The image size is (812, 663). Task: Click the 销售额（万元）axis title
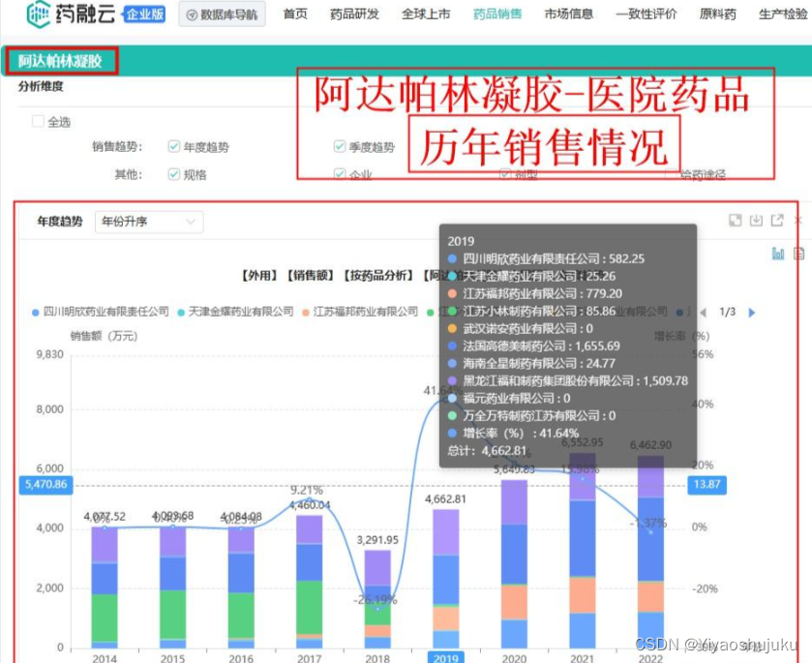(x=104, y=336)
